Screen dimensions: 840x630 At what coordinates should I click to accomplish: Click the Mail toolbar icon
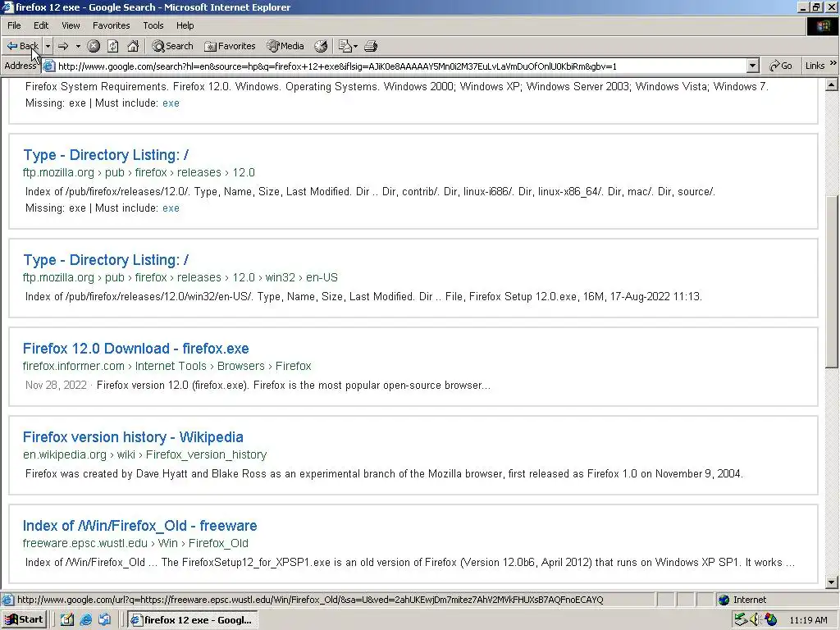point(345,46)
